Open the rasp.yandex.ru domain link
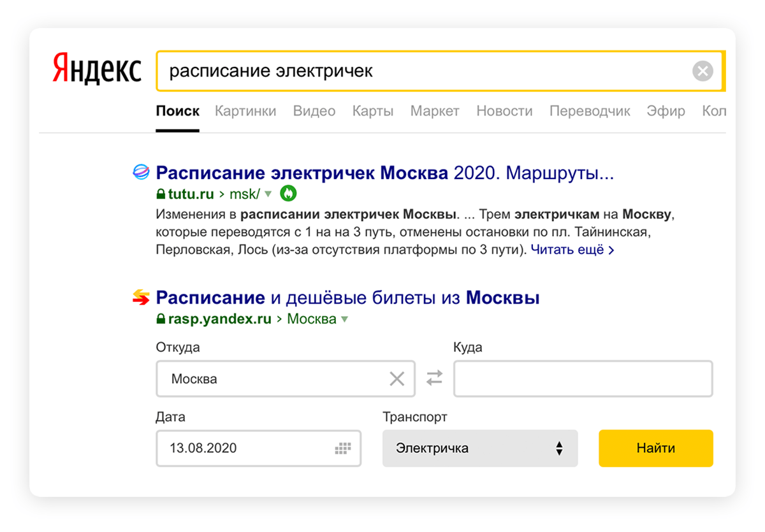The image size is (765, 532). pos(220,319)
